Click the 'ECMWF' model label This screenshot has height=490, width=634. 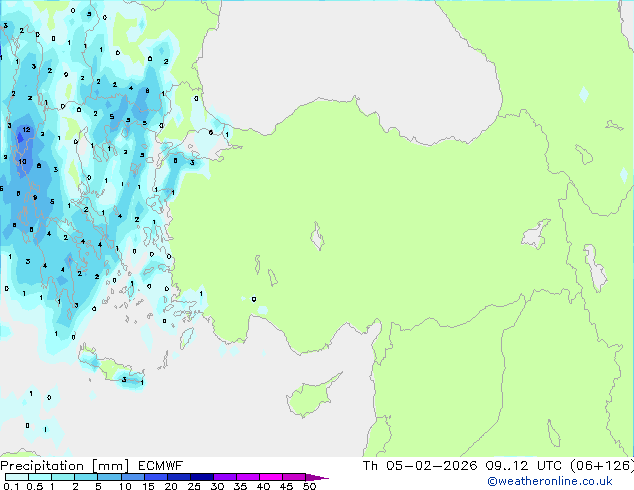(161, 466)
